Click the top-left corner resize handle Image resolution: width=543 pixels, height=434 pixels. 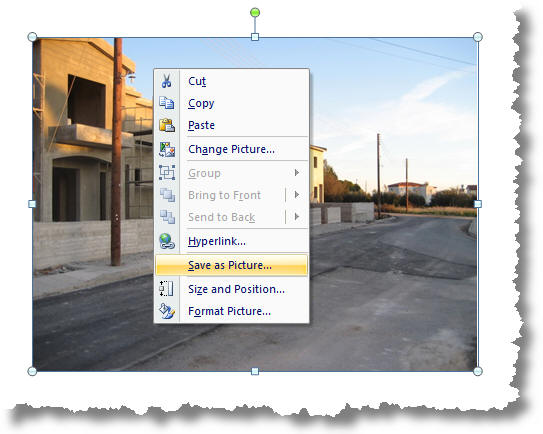pyautogui.click(x=32, y=37)
